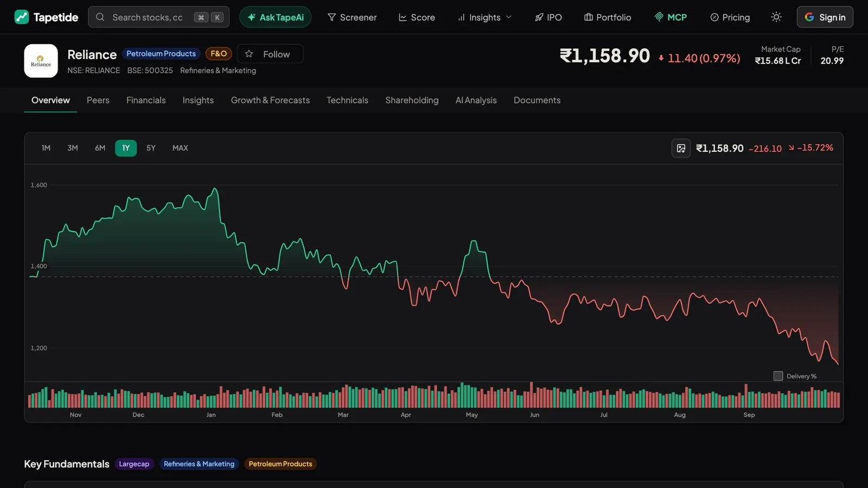Select the 6M chart range

click(x=100, y=148)
